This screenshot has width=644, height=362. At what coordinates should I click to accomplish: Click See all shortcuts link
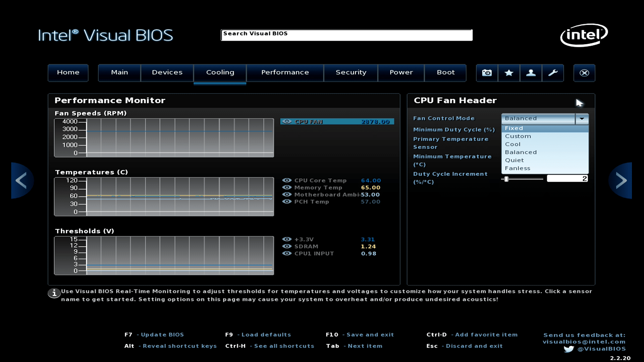pos(284,346)
